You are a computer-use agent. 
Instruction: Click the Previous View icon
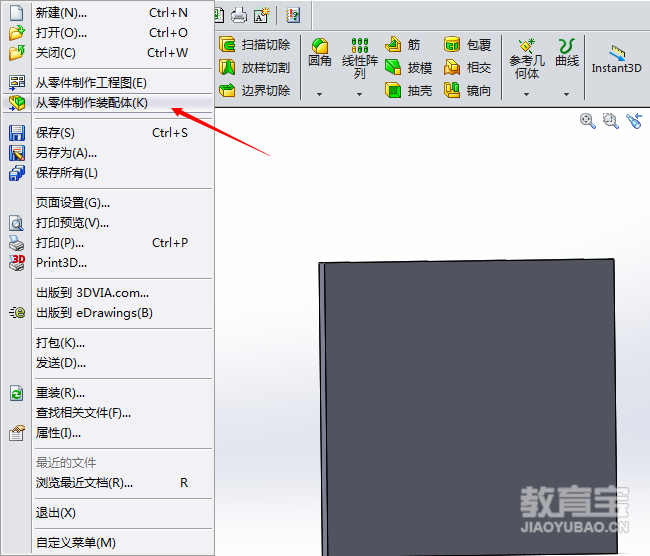tap(634, 121)
